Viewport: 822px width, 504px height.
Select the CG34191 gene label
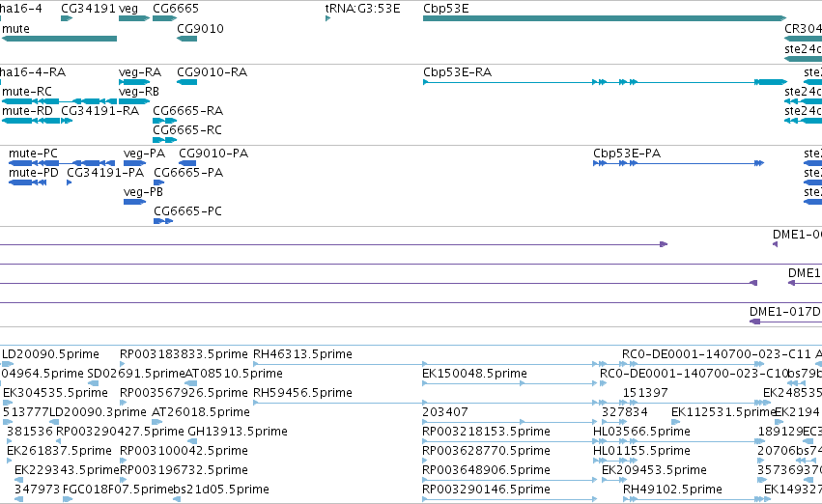pyautogui.click(x=88, y=9)
